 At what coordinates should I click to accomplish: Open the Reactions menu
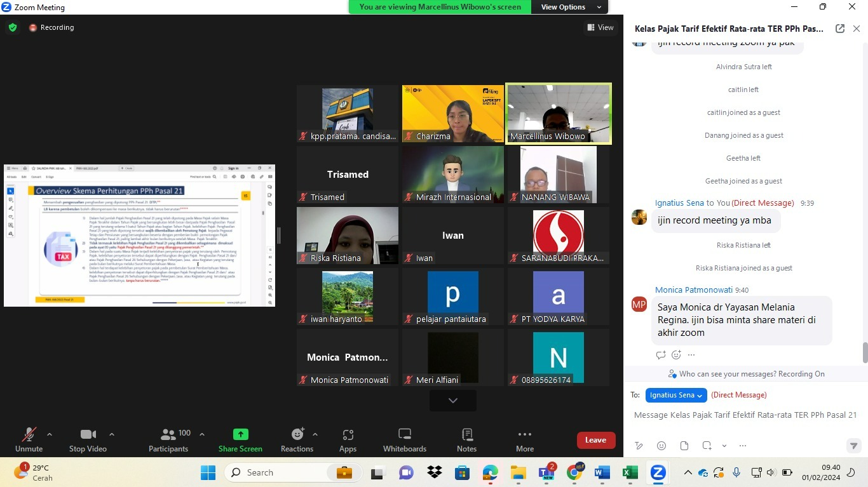[297, 439]
